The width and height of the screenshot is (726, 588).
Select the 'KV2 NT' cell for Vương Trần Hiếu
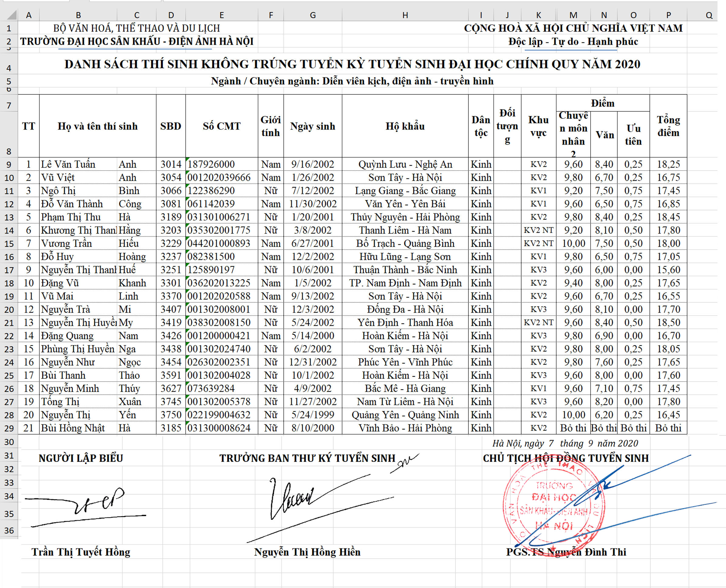click(539, 243)
